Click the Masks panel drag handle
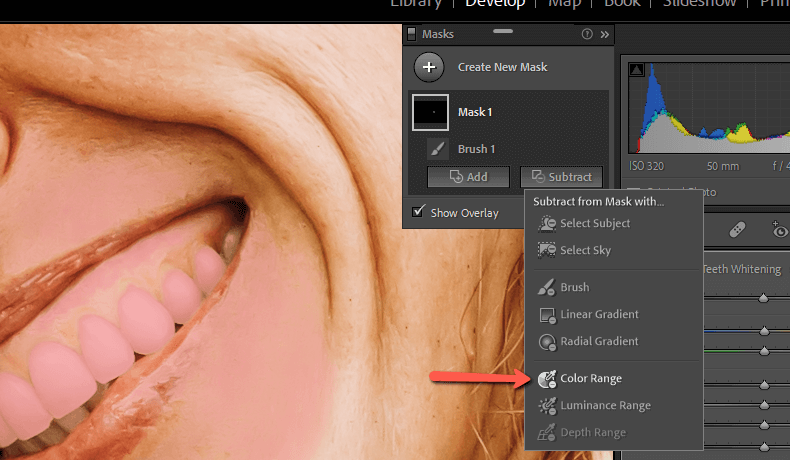 click(x=503, y=31)
